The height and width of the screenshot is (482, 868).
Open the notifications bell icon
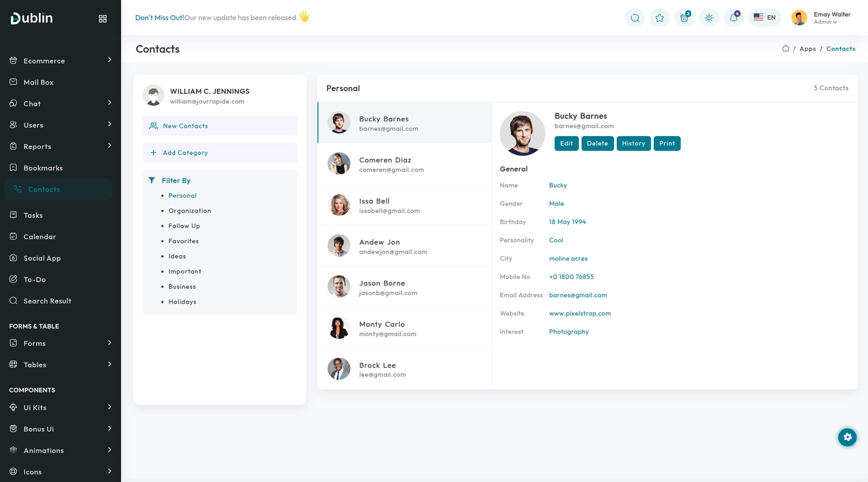733,18
